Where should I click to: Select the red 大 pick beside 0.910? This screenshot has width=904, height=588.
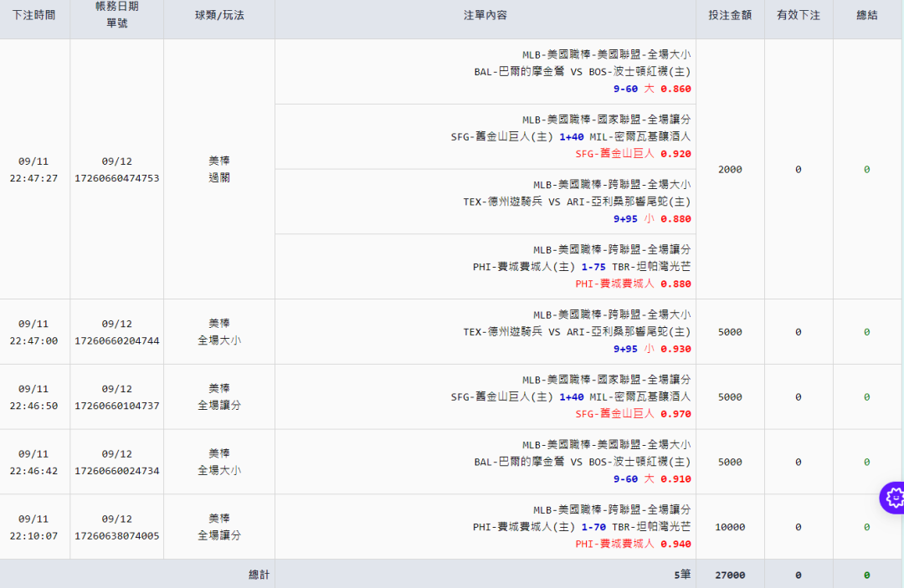pos(650,479)
